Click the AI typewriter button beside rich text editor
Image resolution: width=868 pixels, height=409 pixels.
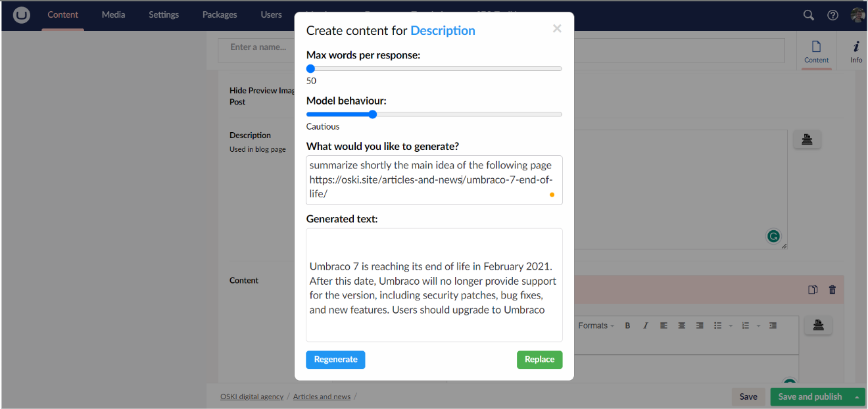(x=818, y=325)
